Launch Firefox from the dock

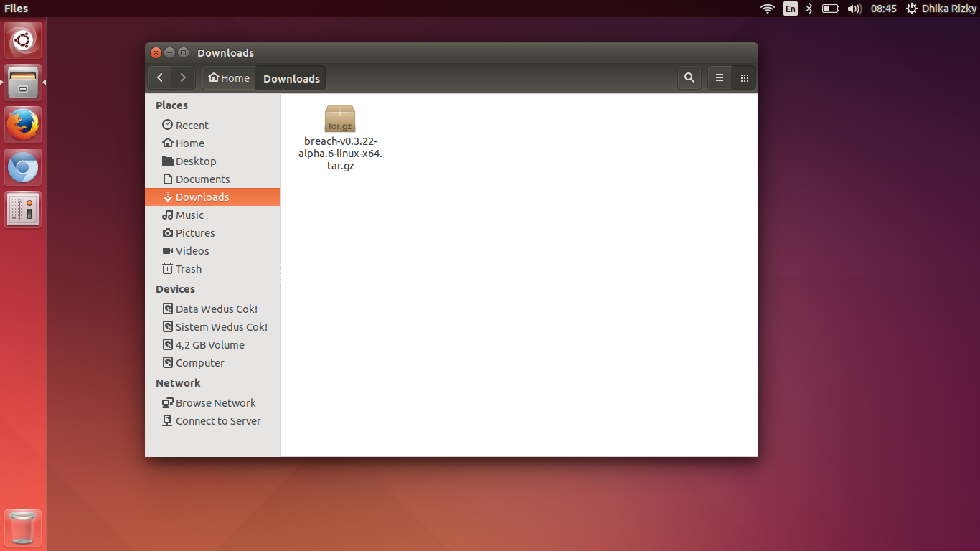(23, 125)
